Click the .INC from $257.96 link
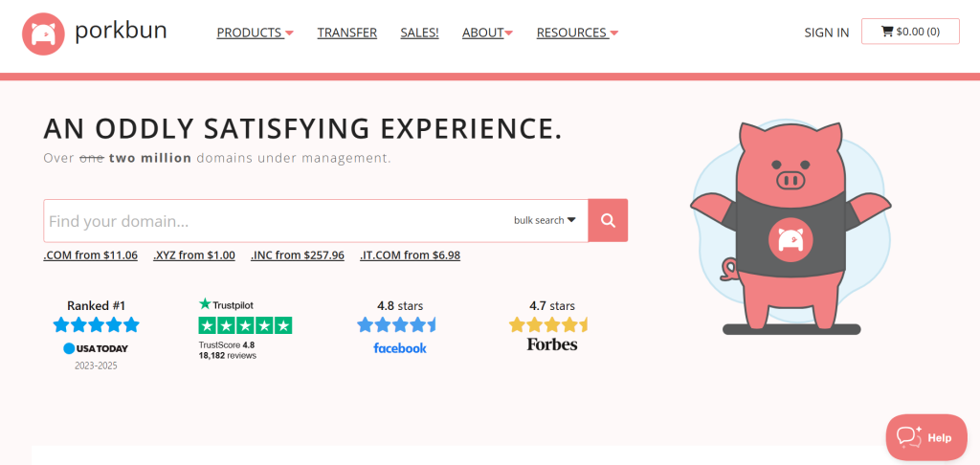Viewport: 980px width, 465px height. (298, 255)
